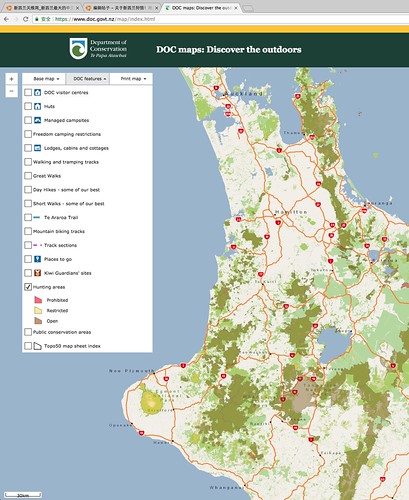The width and height of the screenshot is (409, 500).
Task: Go back in browser history
Action: tap(6, 19)
